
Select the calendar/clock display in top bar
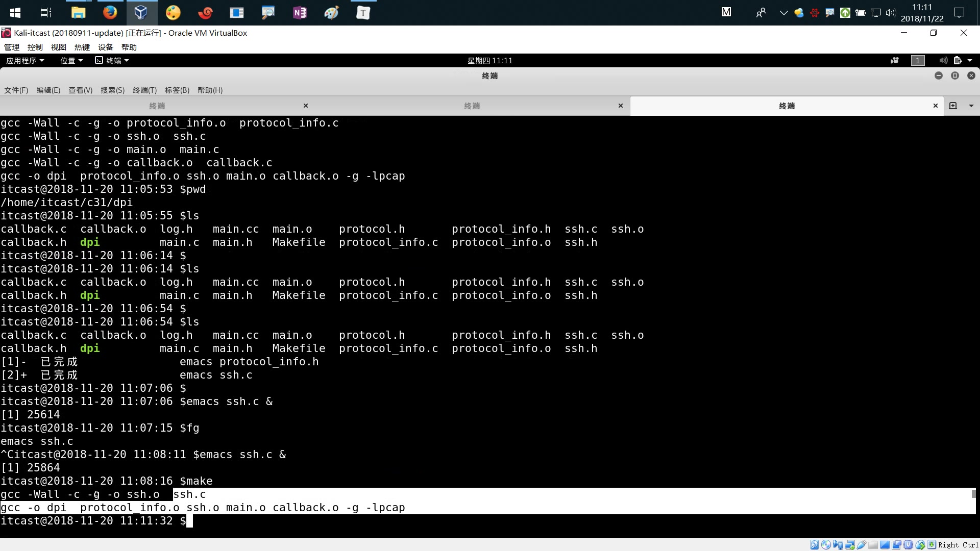coord(489,61)
